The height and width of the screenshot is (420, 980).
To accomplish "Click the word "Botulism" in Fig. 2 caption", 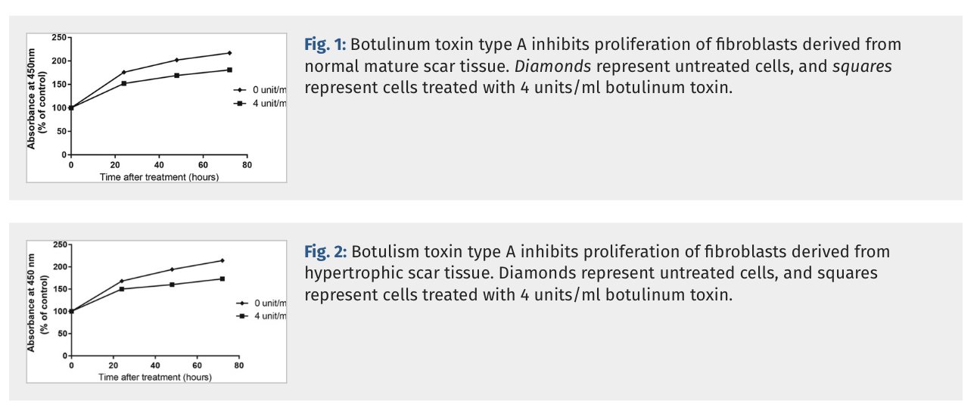I will (x=383, y=251).
